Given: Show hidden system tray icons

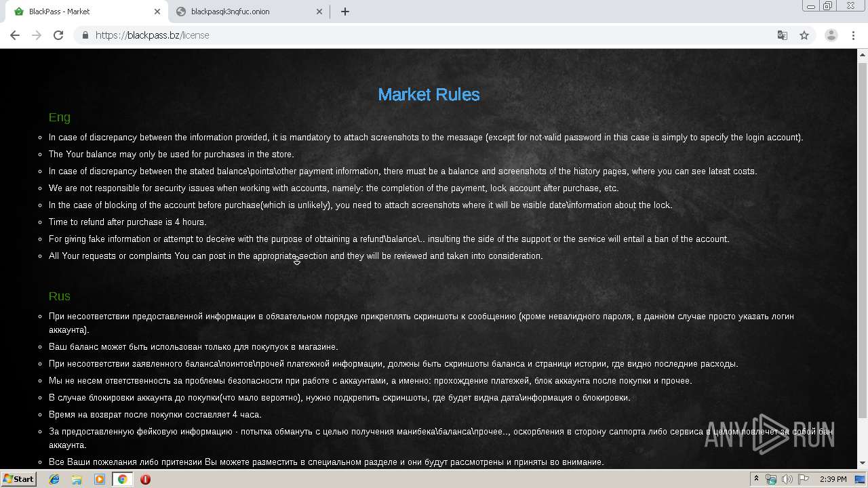Looking at the screenshot, I should (x=757, y=479).
